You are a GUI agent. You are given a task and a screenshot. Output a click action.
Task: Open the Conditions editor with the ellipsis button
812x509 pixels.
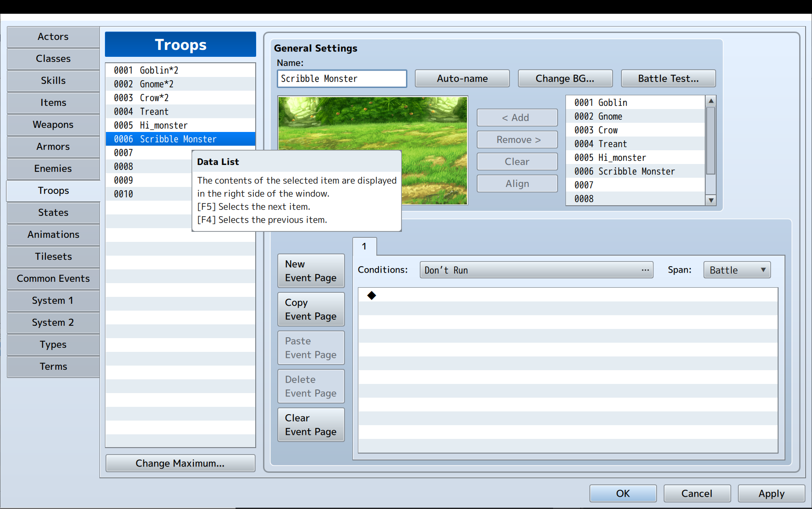tap(646, 270)
